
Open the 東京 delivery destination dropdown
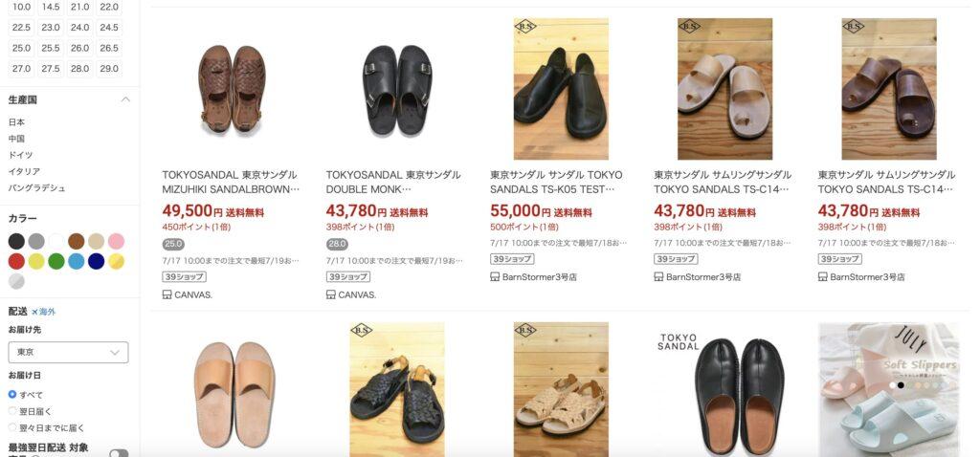pyautogui.click(x=68, y=352)
